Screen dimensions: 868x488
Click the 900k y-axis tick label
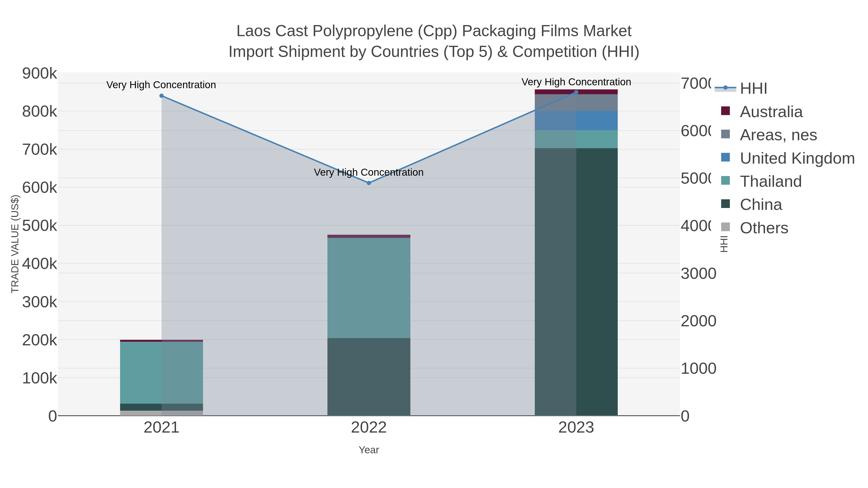point(40,74)
